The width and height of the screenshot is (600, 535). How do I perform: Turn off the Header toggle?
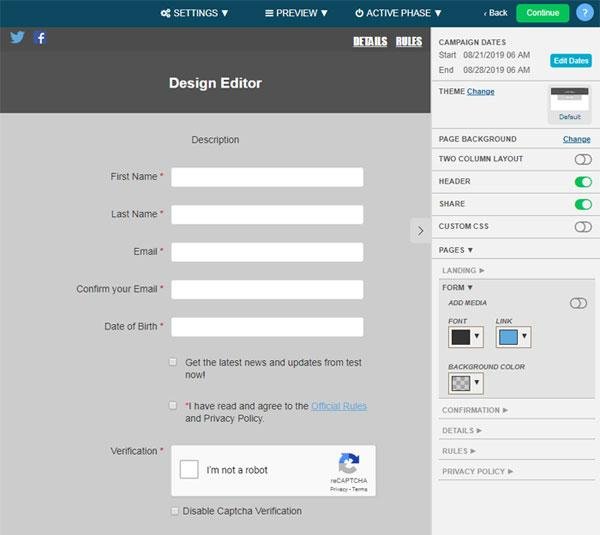583,182
